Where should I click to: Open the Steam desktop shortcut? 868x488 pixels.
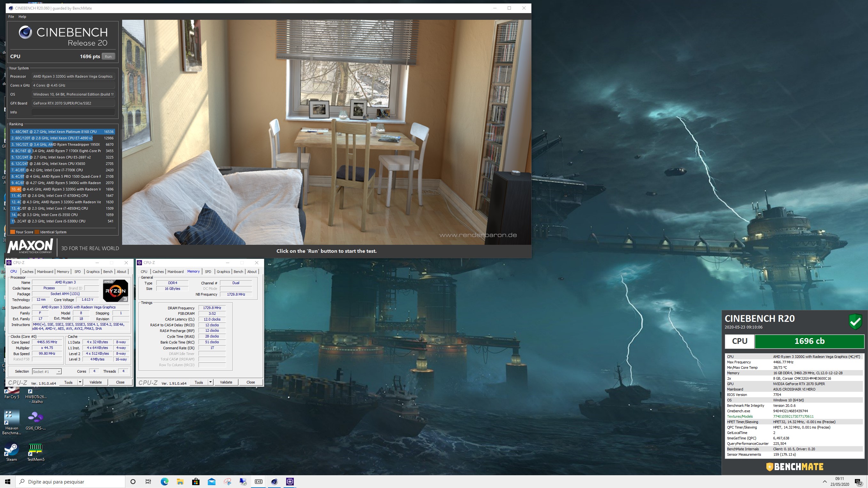point(12,452)
